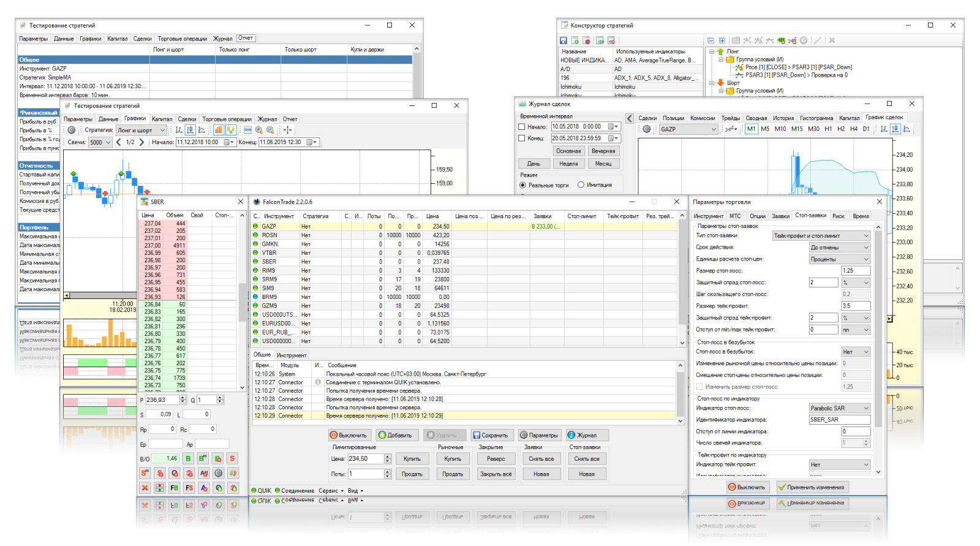Image resolution: width=980 pixels, height=546 pixels.
Task: Click Реверс button under Закрытие
Action: click(x=496, y=458)
